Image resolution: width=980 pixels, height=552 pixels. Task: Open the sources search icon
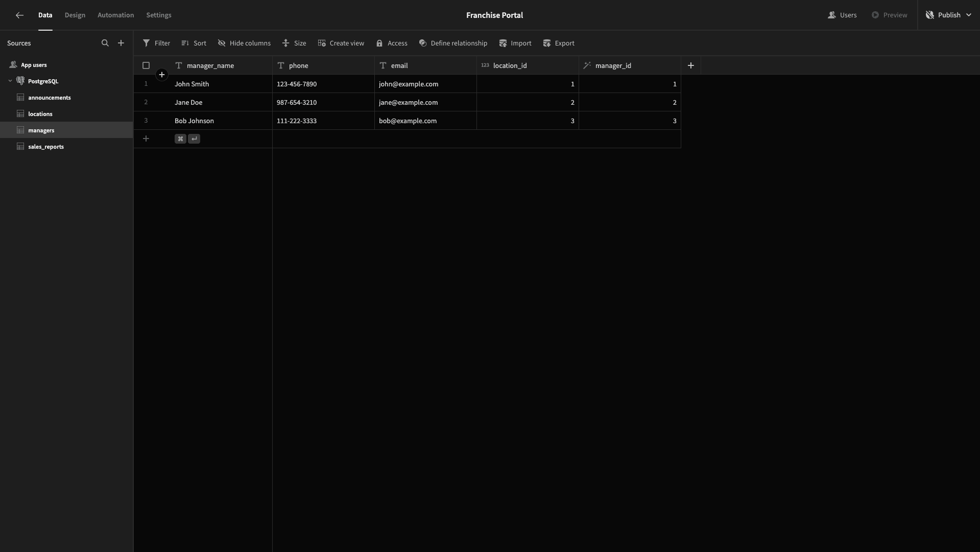[105, 43]
